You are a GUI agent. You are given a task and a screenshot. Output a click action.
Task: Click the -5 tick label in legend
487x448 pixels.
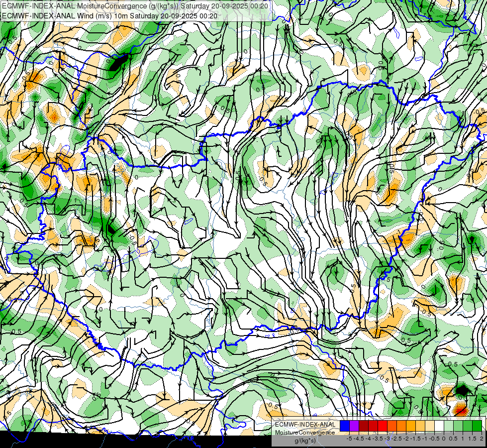(x=349, y=439)
